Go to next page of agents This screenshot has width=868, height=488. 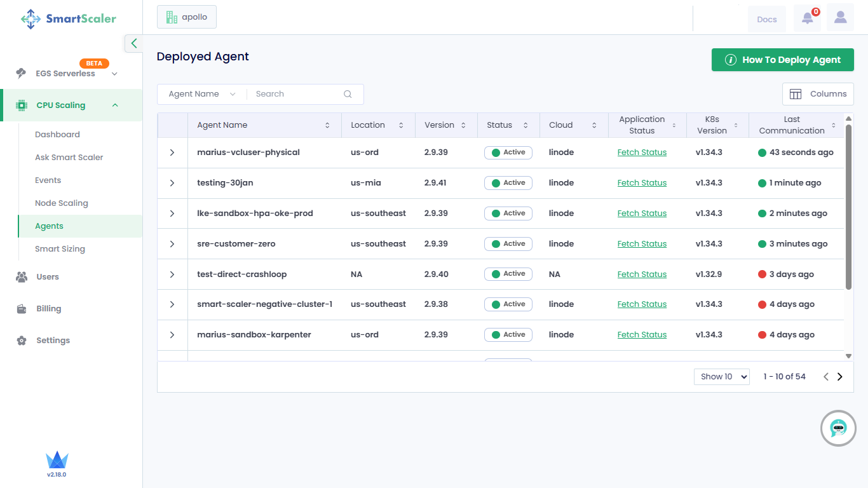tap(839, 377)
